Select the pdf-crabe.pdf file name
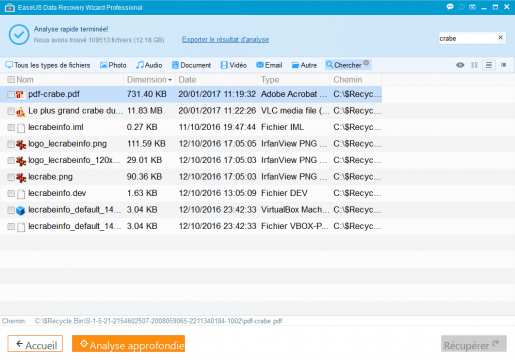 tap(54, 94)
